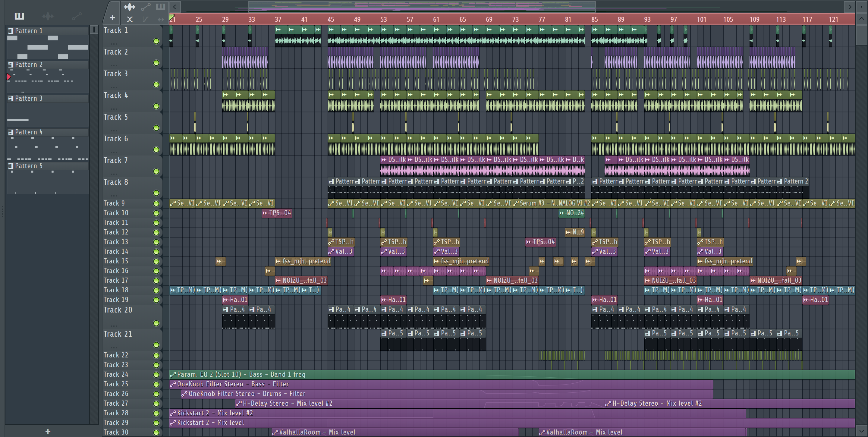
Task: Mute Track 2 with green LED
Action: pos(156,63)
